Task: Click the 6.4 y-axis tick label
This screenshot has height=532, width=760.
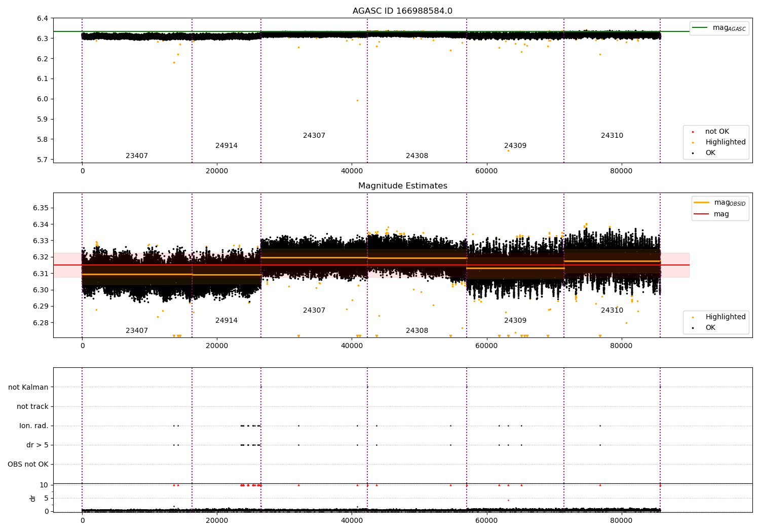Action: coord(43,19)
